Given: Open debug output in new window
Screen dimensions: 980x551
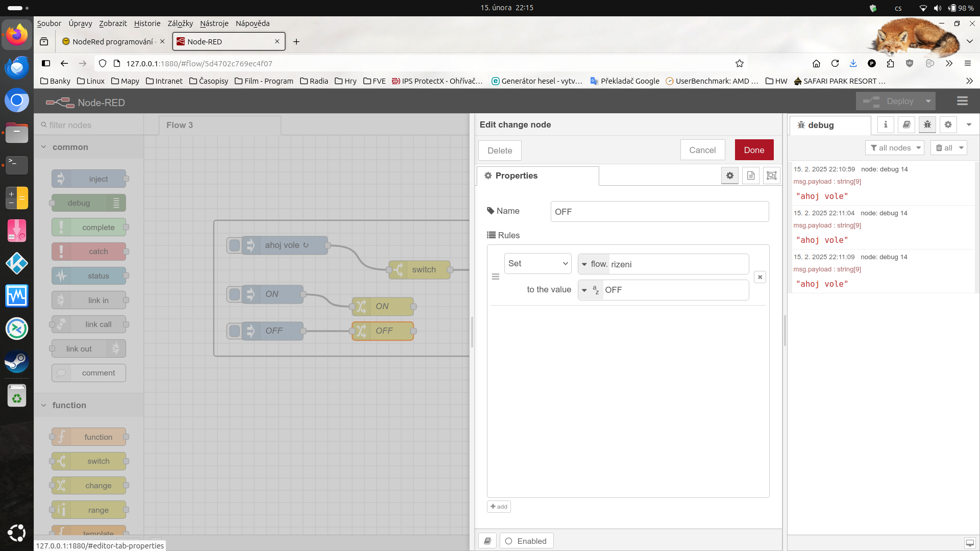Looking at the screenshot, I should (x=969, y=543).
